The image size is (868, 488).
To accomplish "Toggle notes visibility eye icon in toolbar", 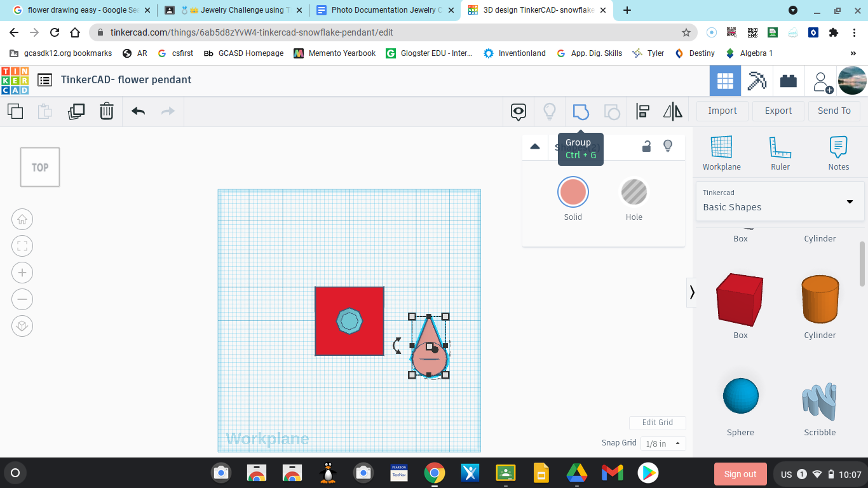I will click(519, 112).
